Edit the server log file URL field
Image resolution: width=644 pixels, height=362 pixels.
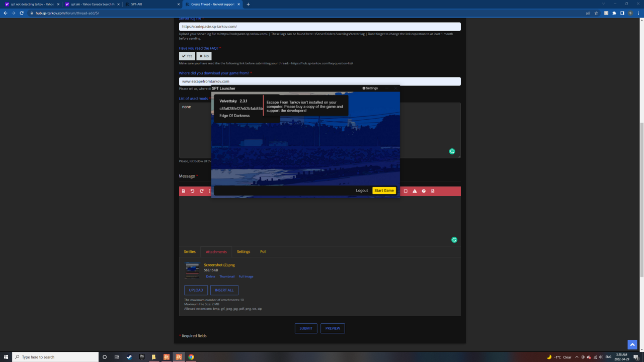pyautogui.click(x=319, y=27)
